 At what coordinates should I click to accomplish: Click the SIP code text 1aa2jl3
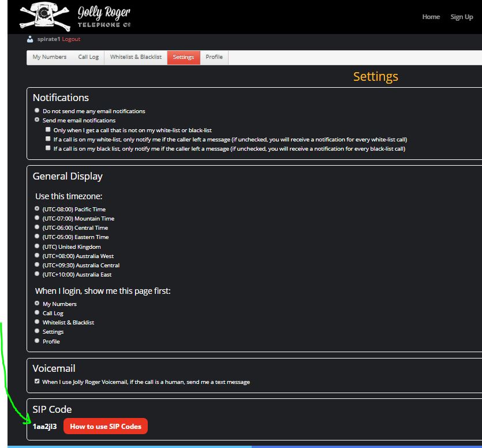point(44,427)
